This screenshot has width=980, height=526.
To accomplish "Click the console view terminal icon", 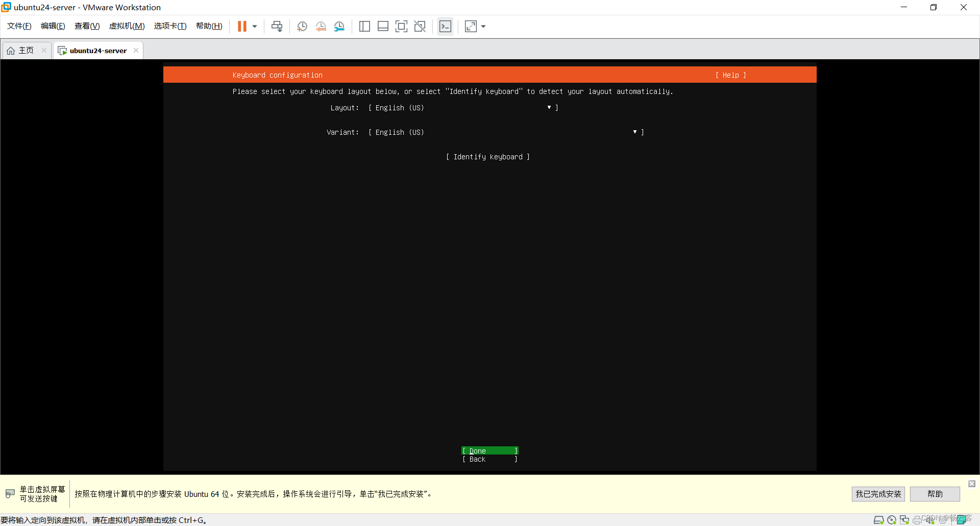I will click(x=445, y=27).
